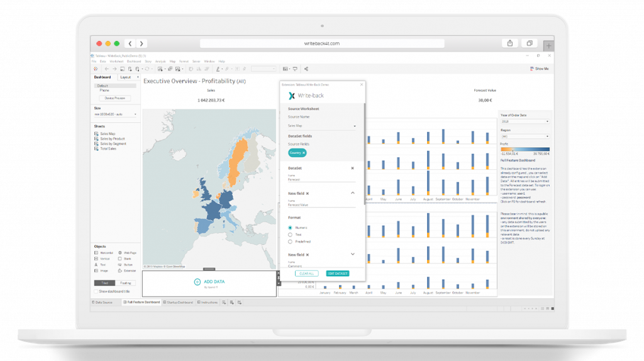
Task: Switch to the Startup Dashboard tab
Action: click(180, 303)
